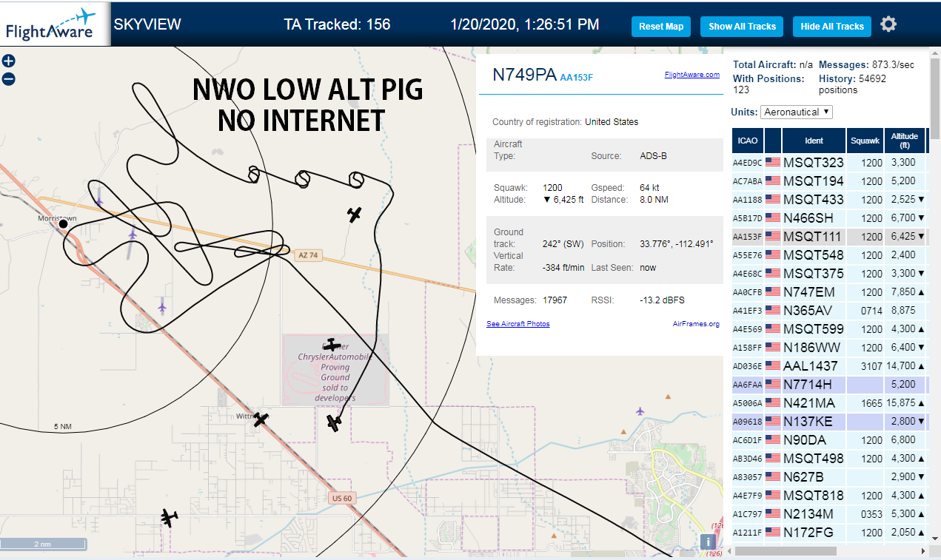
Task: Select N2134M row in aircraft table
Action: pyautogui.click(x=828, y=513)
